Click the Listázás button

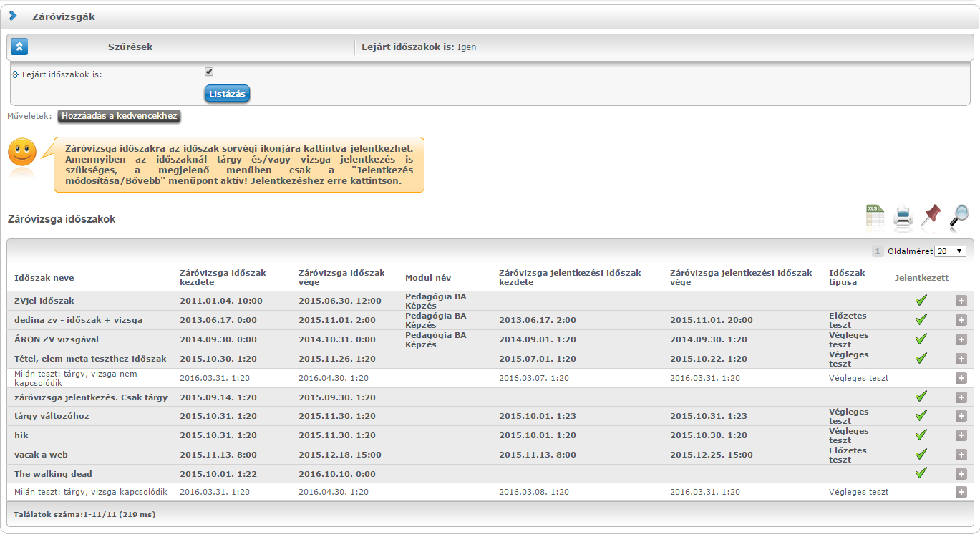(227, 94)
